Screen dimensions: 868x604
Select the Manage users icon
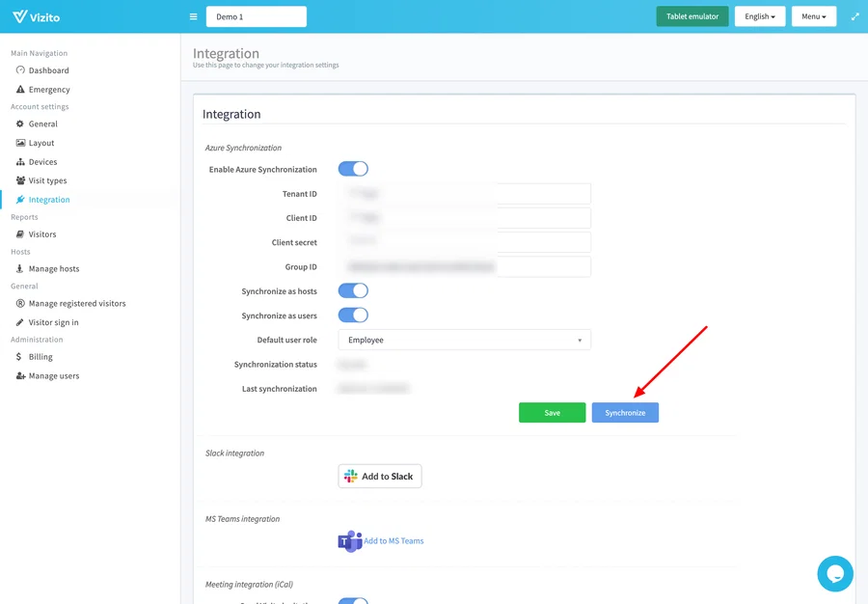(x=21, y=375)
